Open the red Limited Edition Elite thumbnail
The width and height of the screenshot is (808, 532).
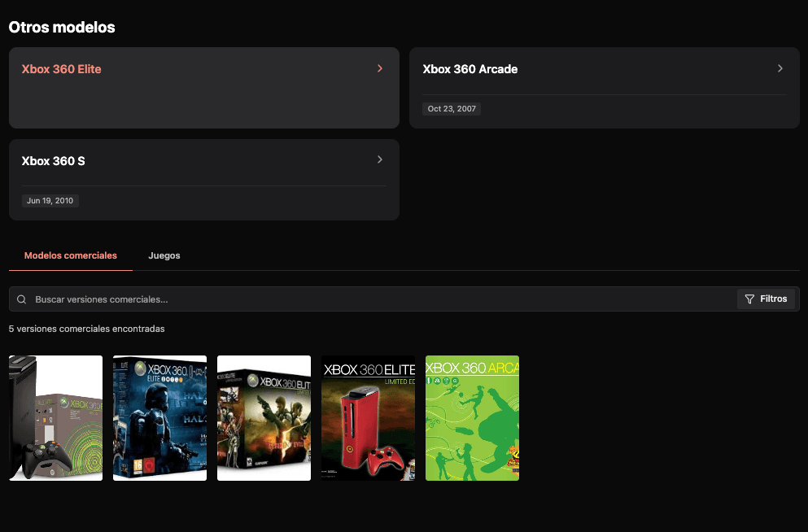point(368,418)
